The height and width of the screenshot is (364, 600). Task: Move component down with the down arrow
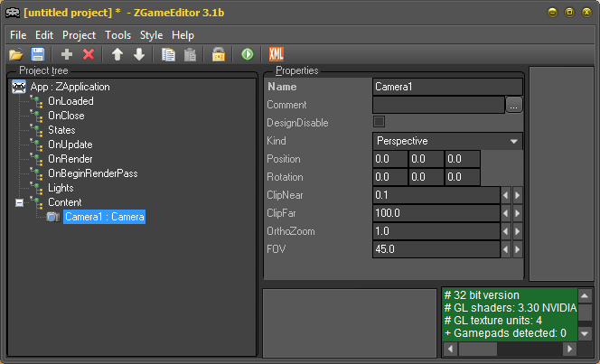pos(139,54)
